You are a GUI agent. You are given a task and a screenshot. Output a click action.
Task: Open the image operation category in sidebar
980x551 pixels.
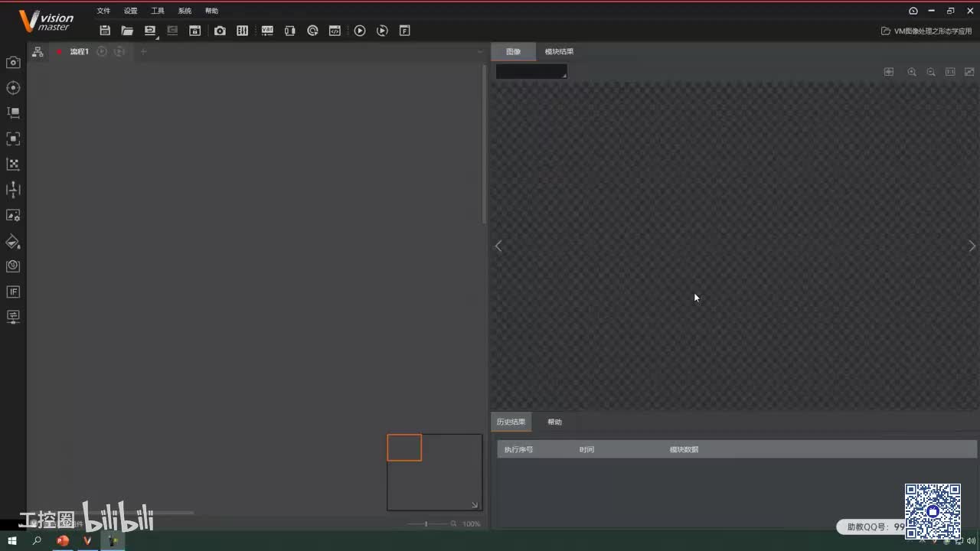click(13, 215)
